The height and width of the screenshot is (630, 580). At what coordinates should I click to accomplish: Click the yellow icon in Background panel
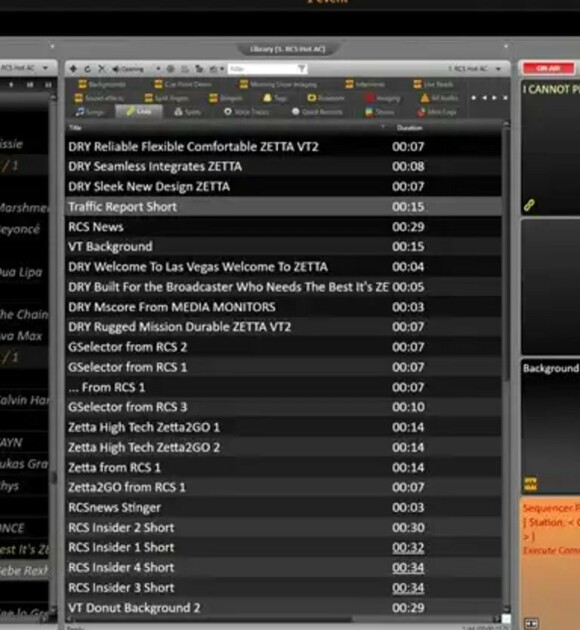[530, 484]
